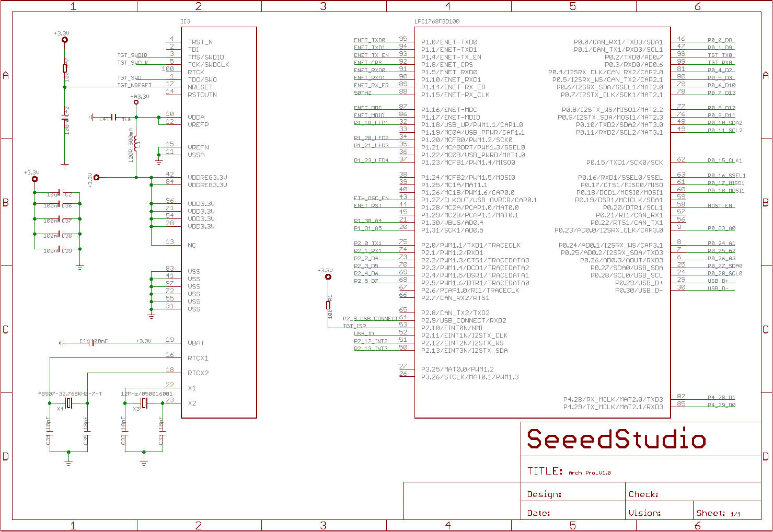Click the ETH_OSC_EN net label
Screen dimensions: 773x532
tap(372, 198)
